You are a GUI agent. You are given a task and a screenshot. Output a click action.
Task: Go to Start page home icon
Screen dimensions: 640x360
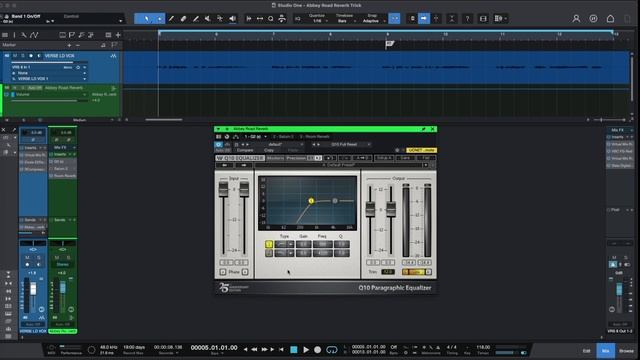pos(610,19)
